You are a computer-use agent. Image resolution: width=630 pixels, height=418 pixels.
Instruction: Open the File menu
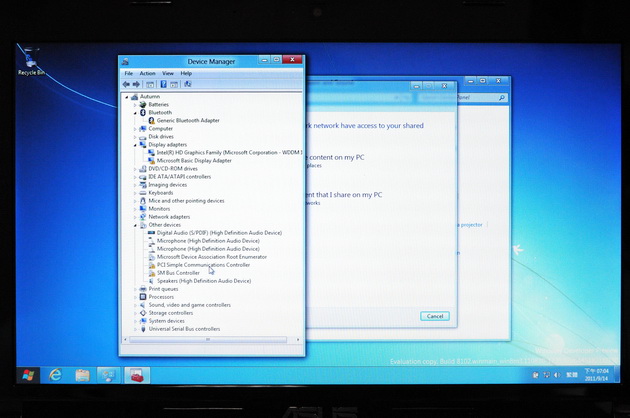128,73
